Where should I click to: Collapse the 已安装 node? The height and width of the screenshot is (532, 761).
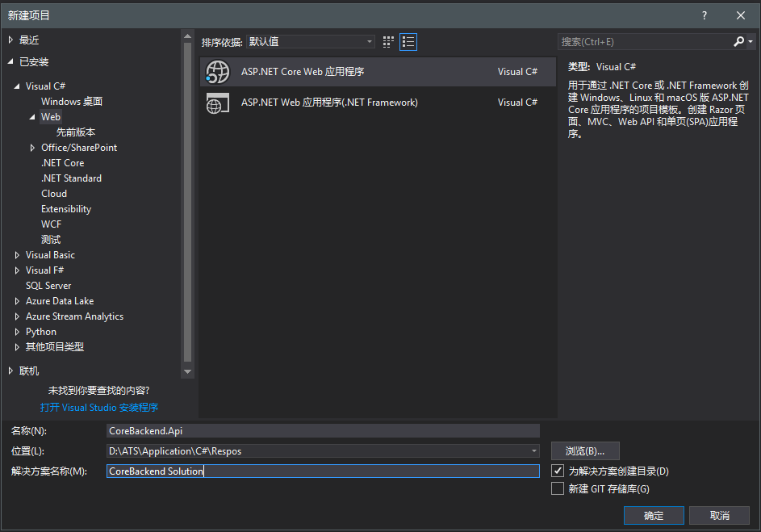tap(10, 61)
